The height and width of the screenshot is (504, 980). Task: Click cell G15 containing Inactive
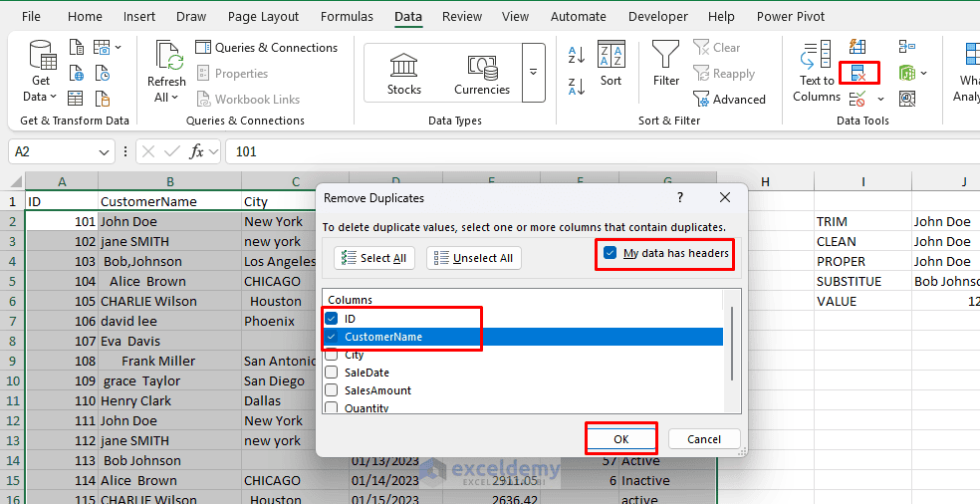667,480
